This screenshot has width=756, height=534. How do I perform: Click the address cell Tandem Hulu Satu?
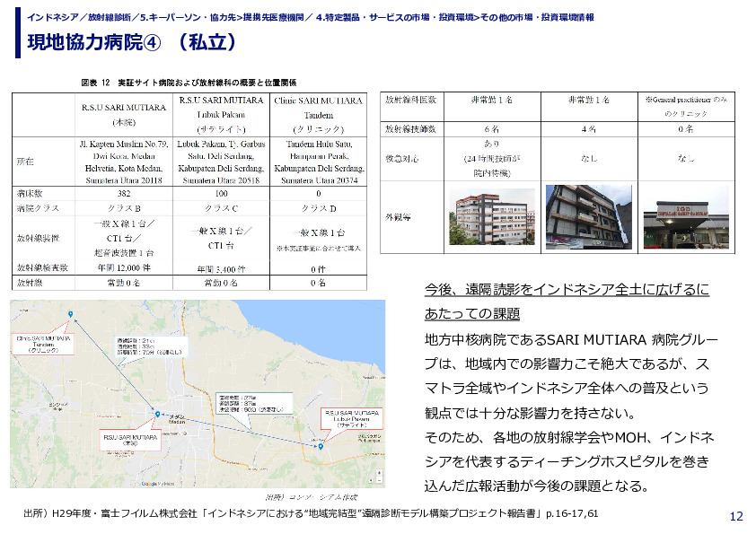318,162
